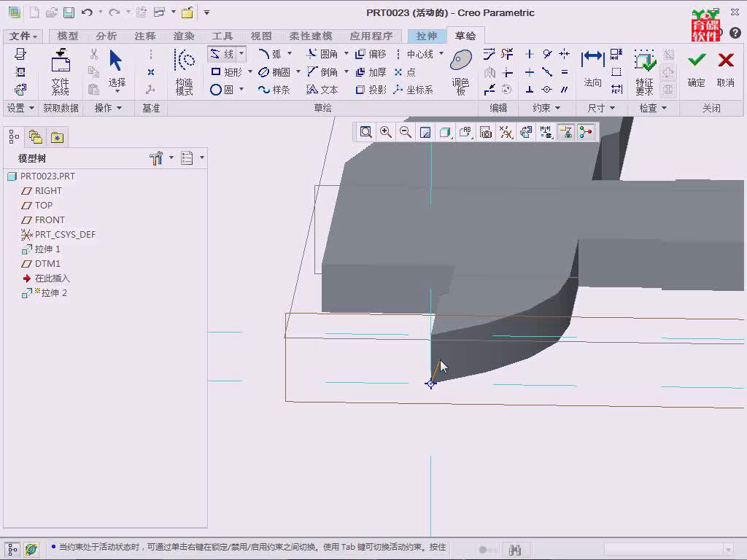Open the Arc tool dropdown arrow
Image resolution: width=747 pixels, height=560 pixels.
coord(289,53)
